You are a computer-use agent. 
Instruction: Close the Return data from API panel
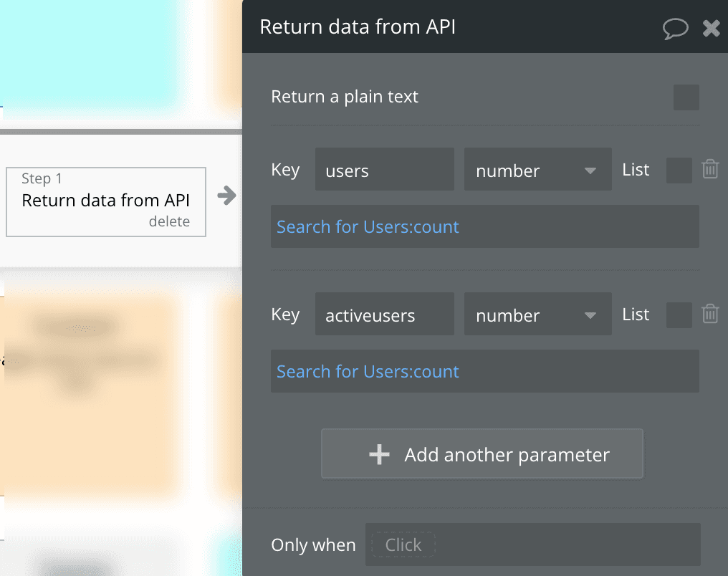(x=711, y=28)
